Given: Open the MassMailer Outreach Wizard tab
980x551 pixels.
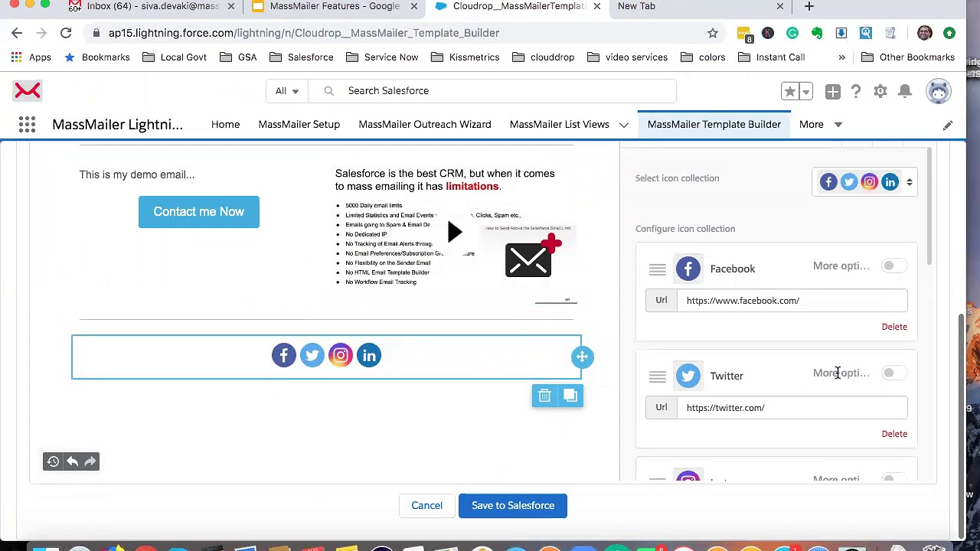Looking at the screenshot, I should pyautogui.click(x=425, y=125).
